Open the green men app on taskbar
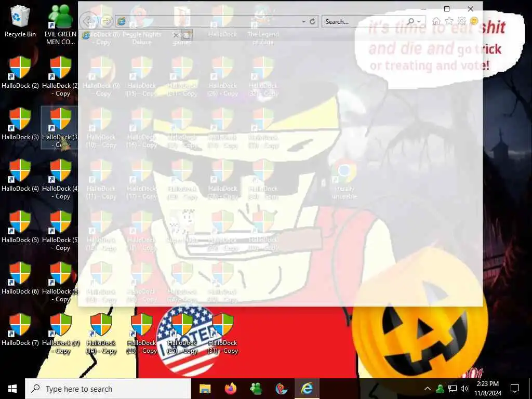 pos(256,389)
